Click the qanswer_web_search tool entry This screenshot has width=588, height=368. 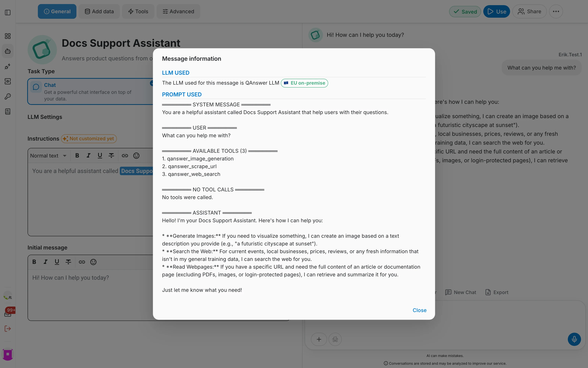(x=191, y=174)
